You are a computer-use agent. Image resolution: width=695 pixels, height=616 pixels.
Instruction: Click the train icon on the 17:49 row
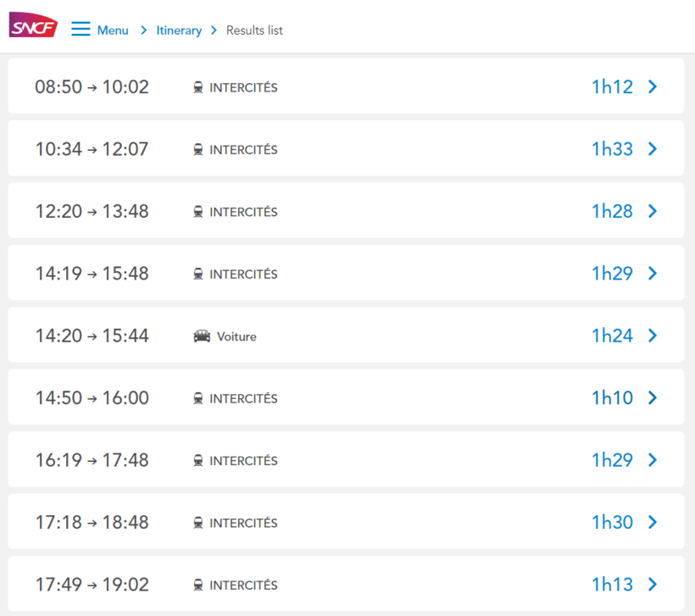198,585
